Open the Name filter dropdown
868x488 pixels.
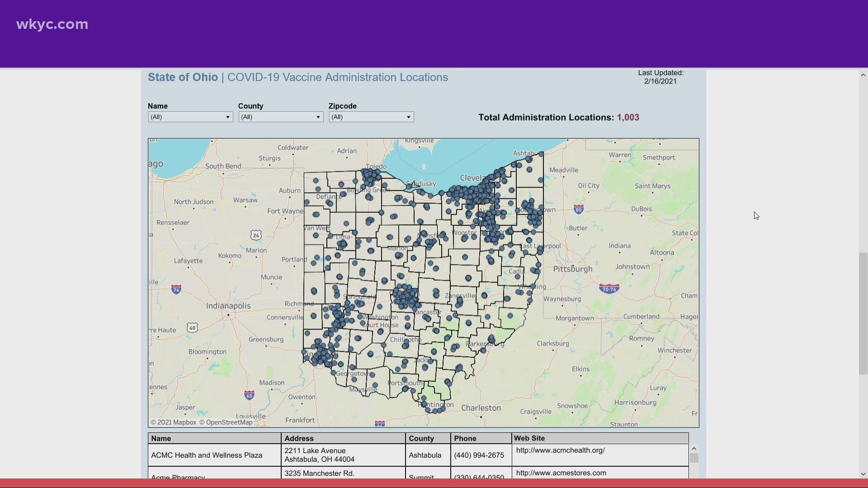coord(190,117)
